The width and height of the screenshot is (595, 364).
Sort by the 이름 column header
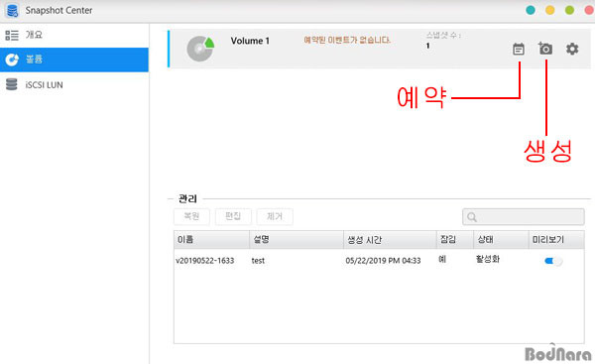[212, 239]
